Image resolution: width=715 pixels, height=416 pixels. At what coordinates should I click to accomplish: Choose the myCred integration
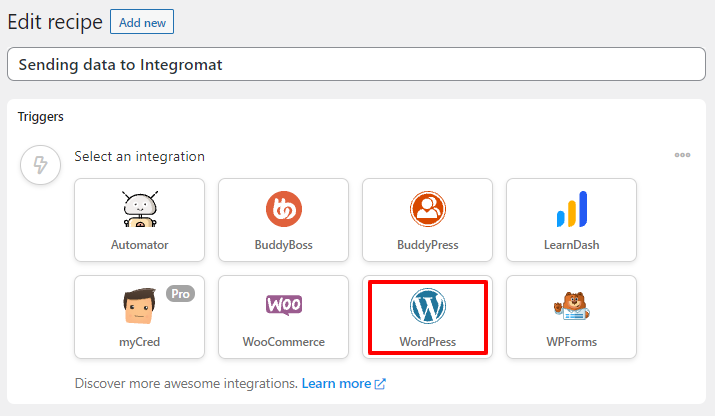140,317
